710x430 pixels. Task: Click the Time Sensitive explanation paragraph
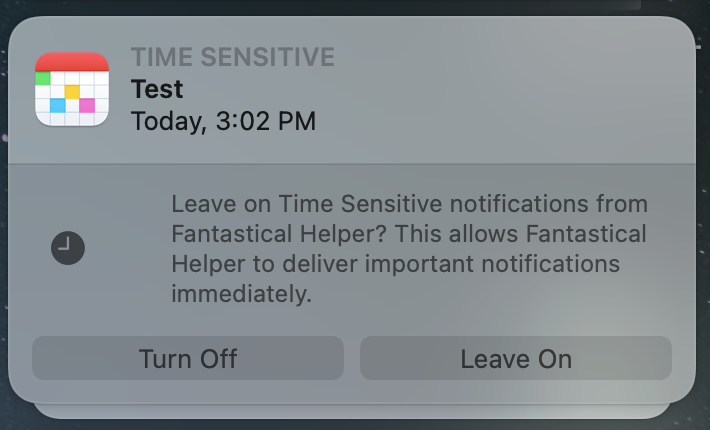409,249
